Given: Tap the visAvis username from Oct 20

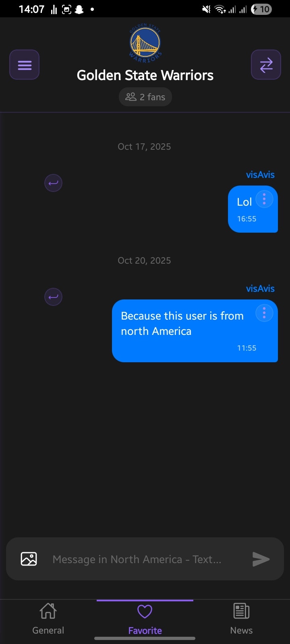Looking at the screenshot, I should click(x=260, y=289).
